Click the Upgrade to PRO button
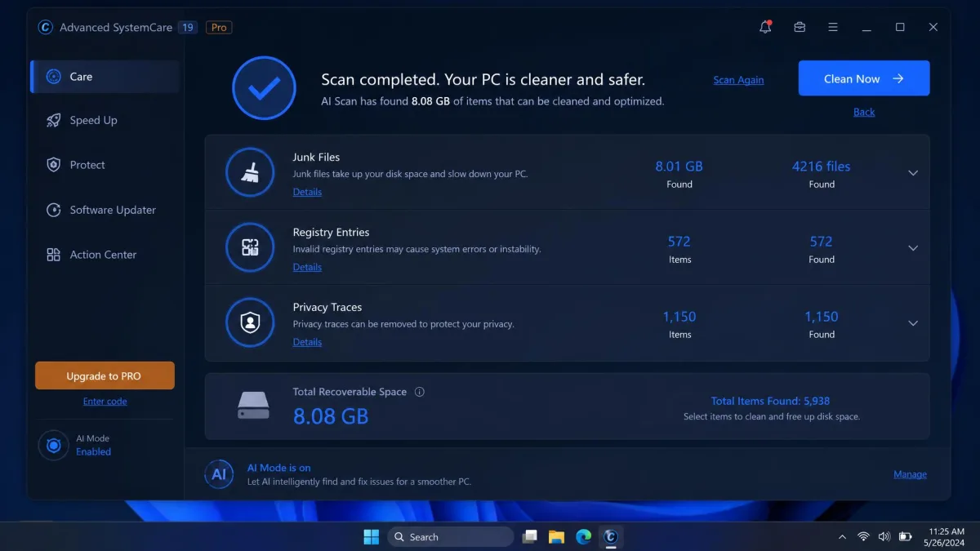Screen dimensions: 980x551 pyautogui.click(x=105, y=375)
